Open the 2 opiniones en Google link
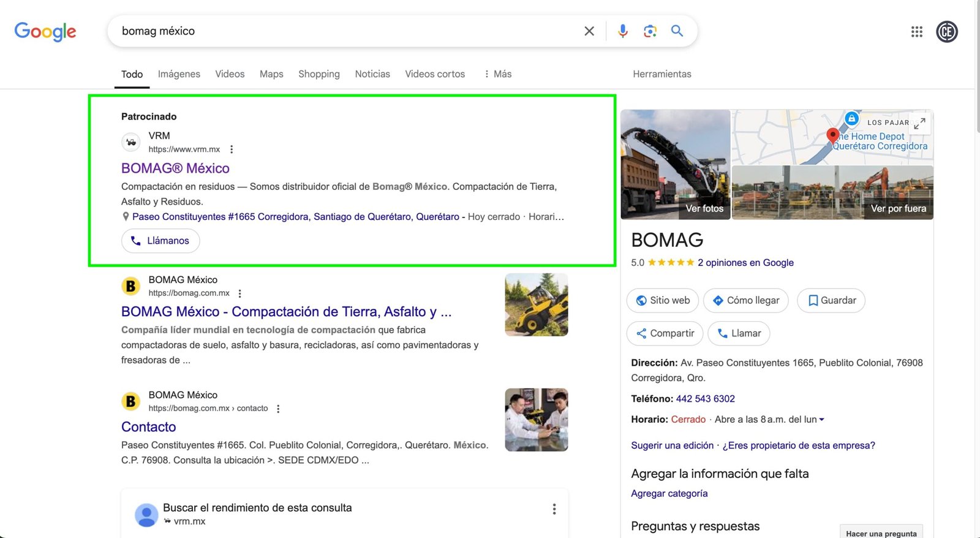The height and width of the screenshot is (538, 980). coord(745,263)
